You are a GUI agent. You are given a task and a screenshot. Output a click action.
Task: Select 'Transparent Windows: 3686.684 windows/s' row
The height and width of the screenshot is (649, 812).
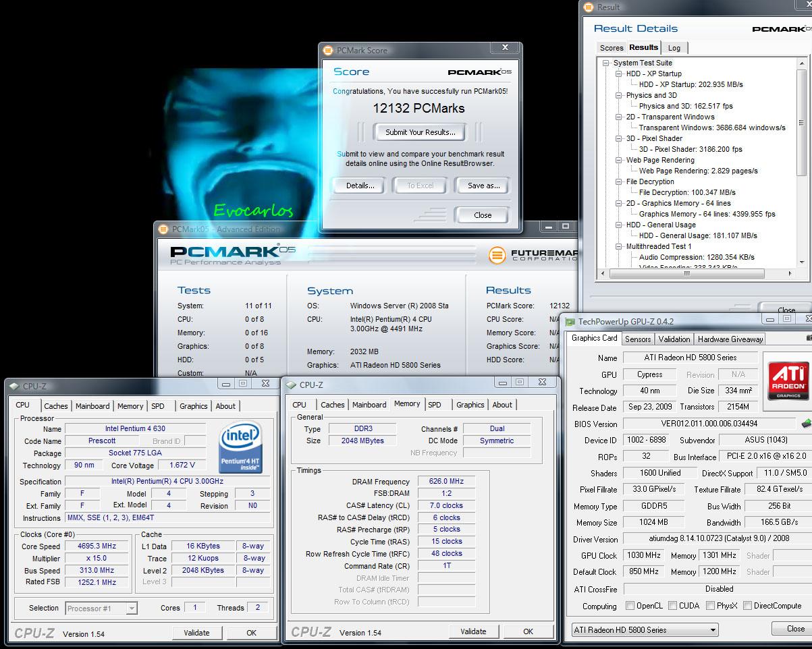click(x=712, y=128)
